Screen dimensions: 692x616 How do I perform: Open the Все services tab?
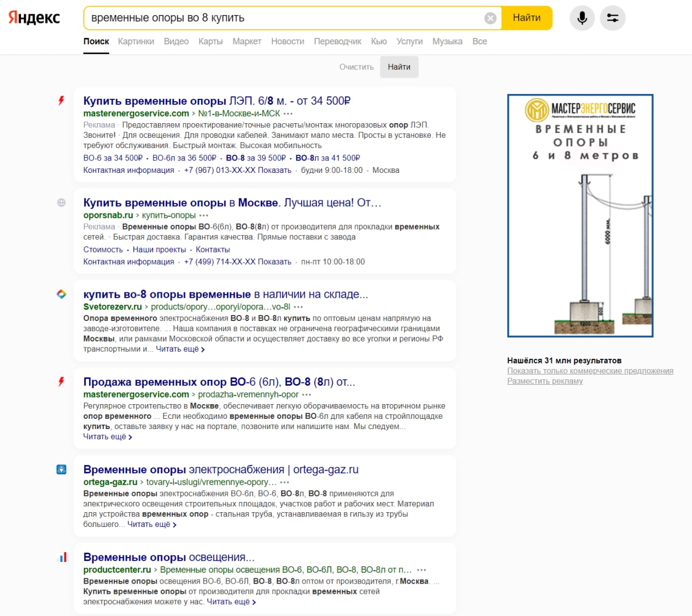tap(480, 41)
